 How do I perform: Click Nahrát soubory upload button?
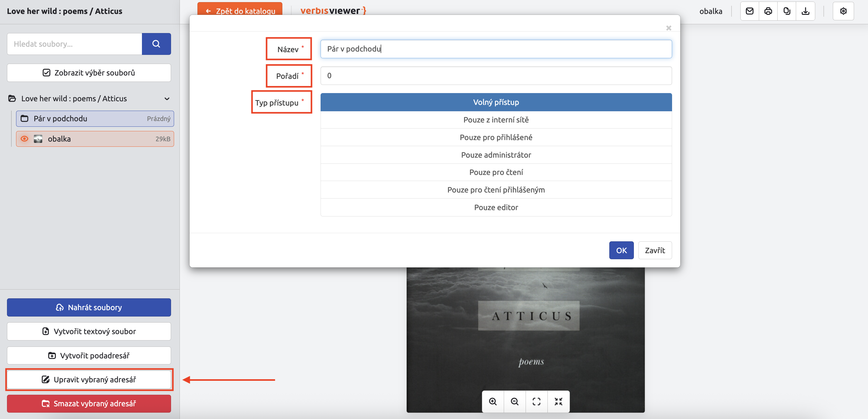(89, 307)
